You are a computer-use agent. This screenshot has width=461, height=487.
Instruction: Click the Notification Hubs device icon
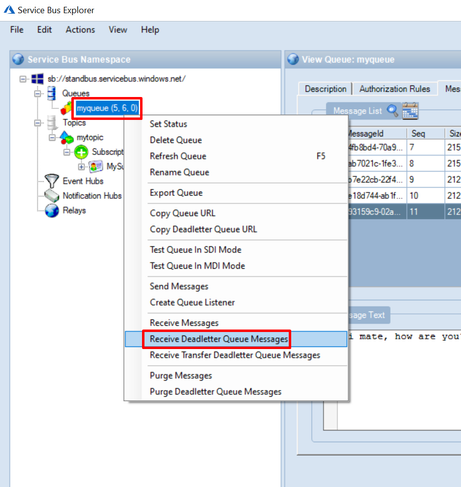52,196
